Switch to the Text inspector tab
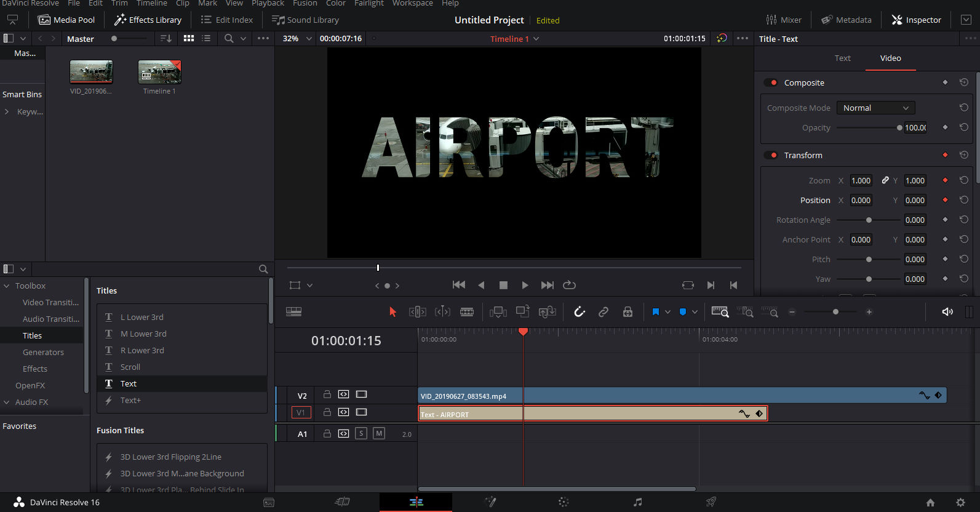980x512 pixels. pyautogui.click(x=842, y=58)
